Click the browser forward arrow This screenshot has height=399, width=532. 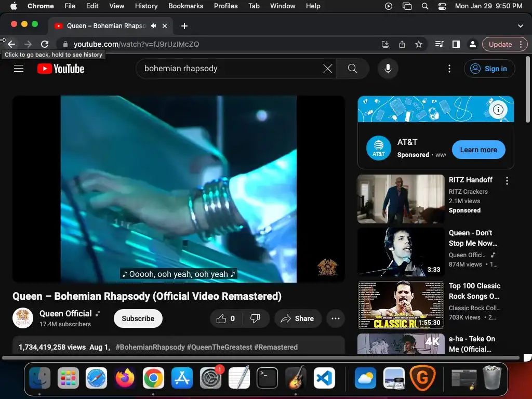pyautogui.click(x=28, y=44)
